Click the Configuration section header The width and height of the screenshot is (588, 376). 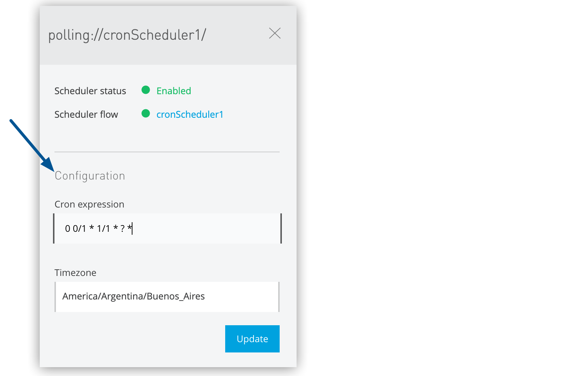(x=90, y=175)
